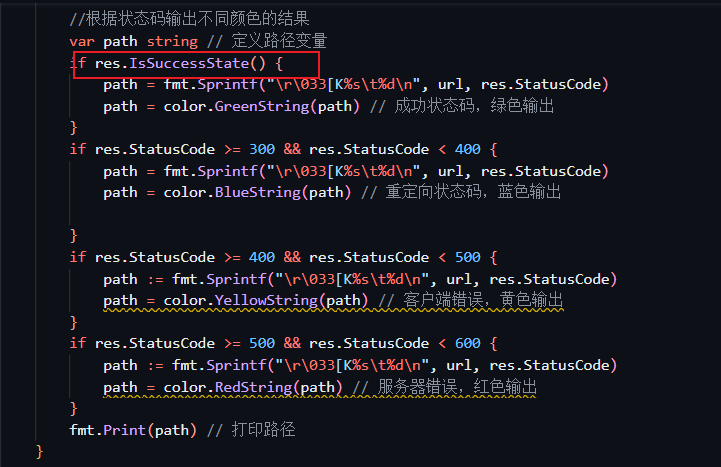Click the YellowString function name
The height and width of the screenshot is (467, 721).
[266, 301]
